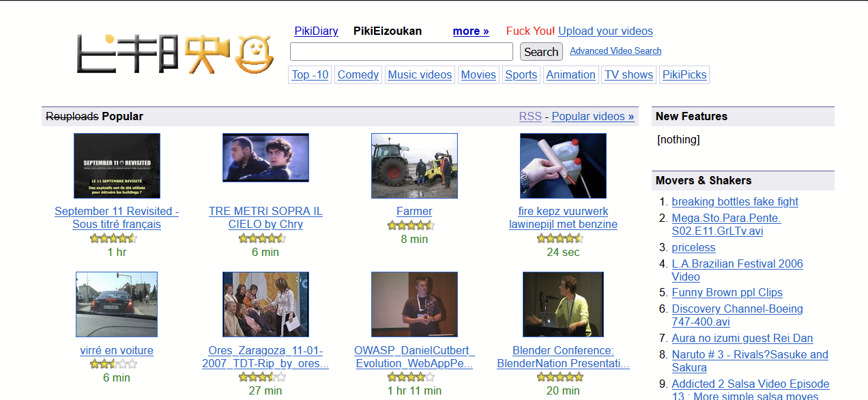868x400 pixels.
Task: Expand the more » navigation link
Action: coord(471,31)
